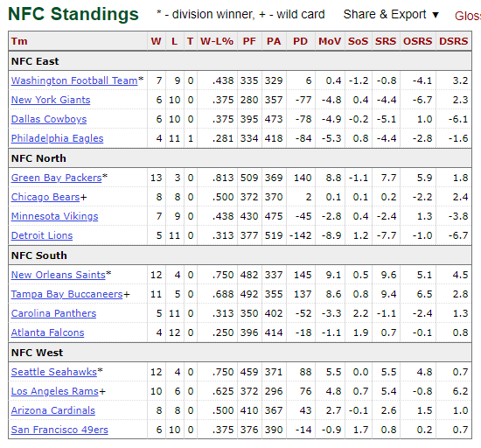Image resolution: width=481 pixels, height=448 pixels.
Task: Sort table by DSRS column header
Action: (x=453, y=41)
